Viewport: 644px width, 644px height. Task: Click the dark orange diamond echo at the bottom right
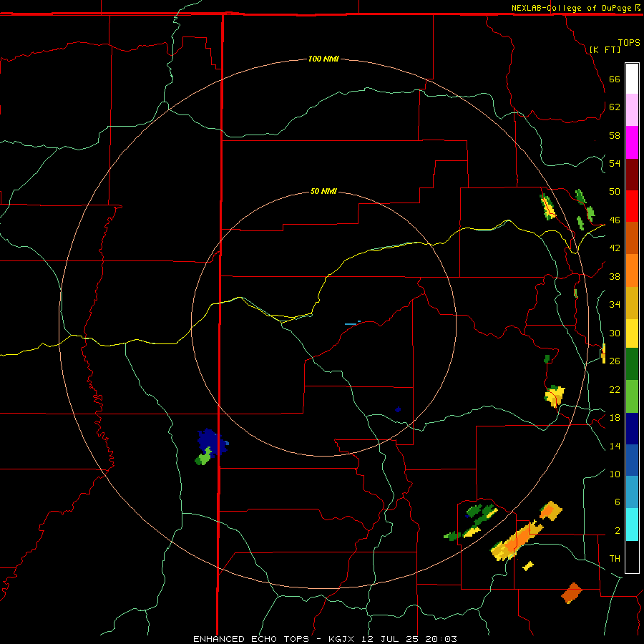tap(572, 593)
